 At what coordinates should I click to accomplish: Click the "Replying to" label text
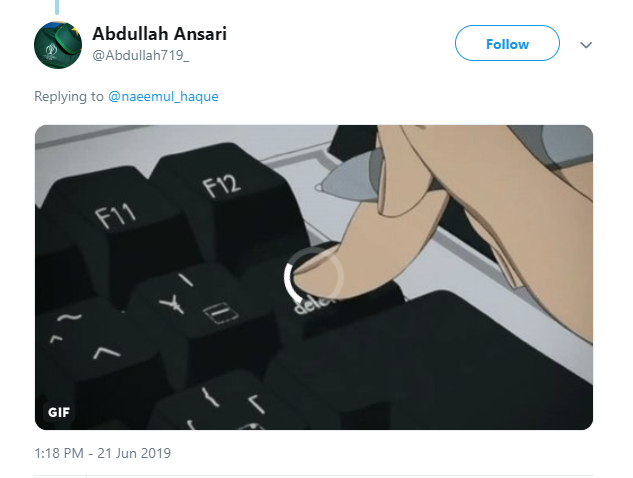click(69, 96)
